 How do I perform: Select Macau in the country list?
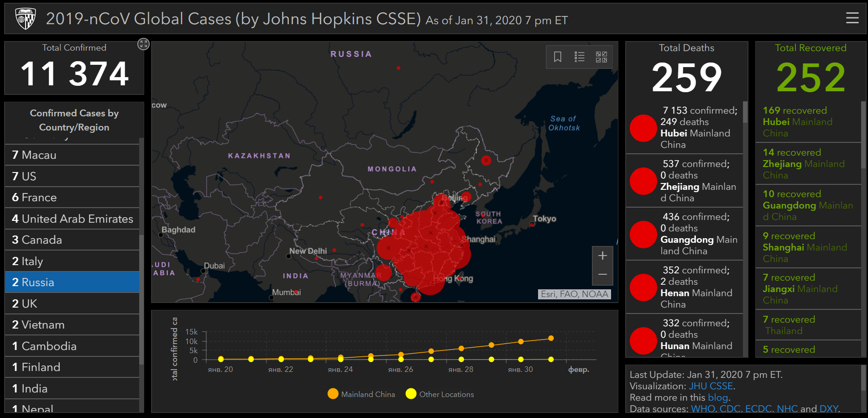[72, 155]
